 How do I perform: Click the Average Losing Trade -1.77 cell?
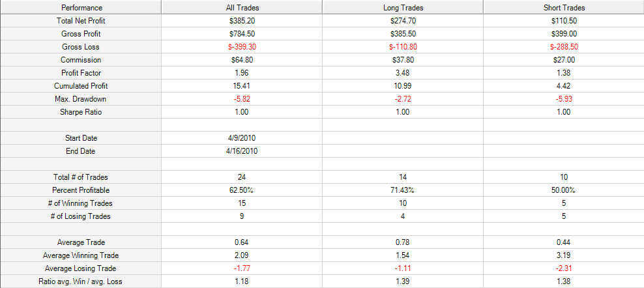pyautogui.click(x=241, y=268)
